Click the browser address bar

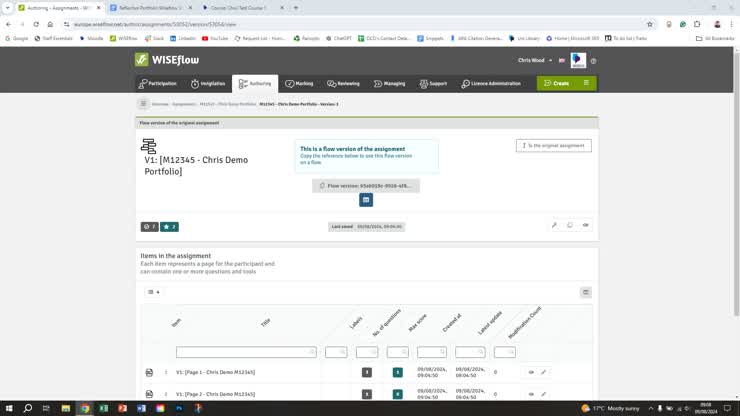point(354,25)
